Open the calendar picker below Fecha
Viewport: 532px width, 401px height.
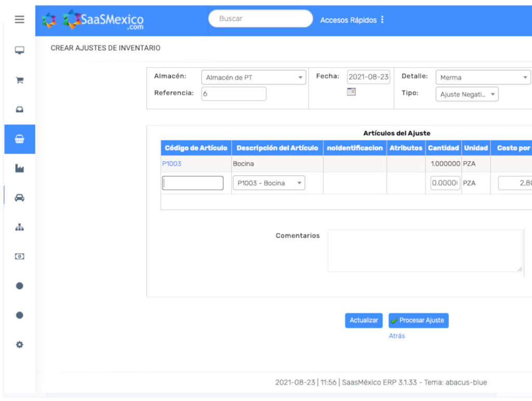point(351,92)
